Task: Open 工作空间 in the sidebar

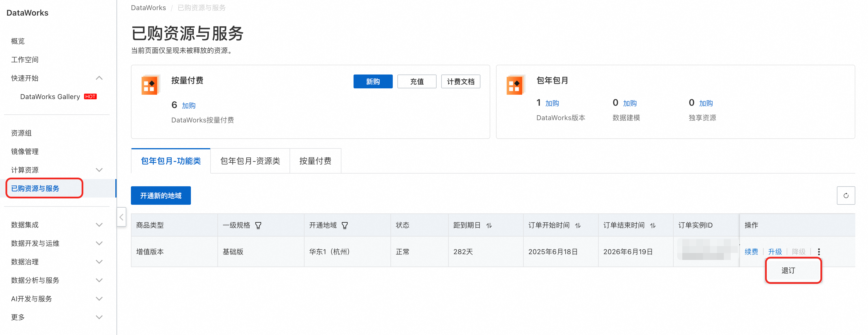Action: (25, 60)
